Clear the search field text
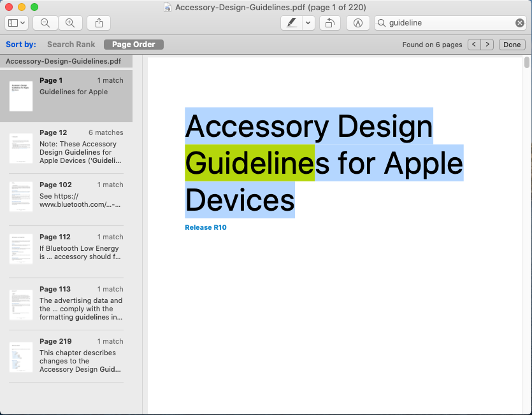Screen dimensions: 532x415 click(x=519, y=23)
